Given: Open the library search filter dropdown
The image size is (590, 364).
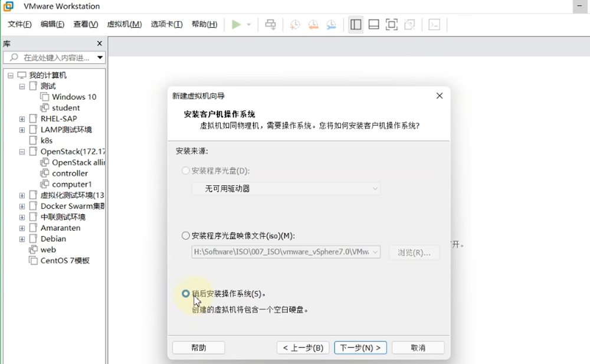Looking at the screenshot, I should coord(100,58).
